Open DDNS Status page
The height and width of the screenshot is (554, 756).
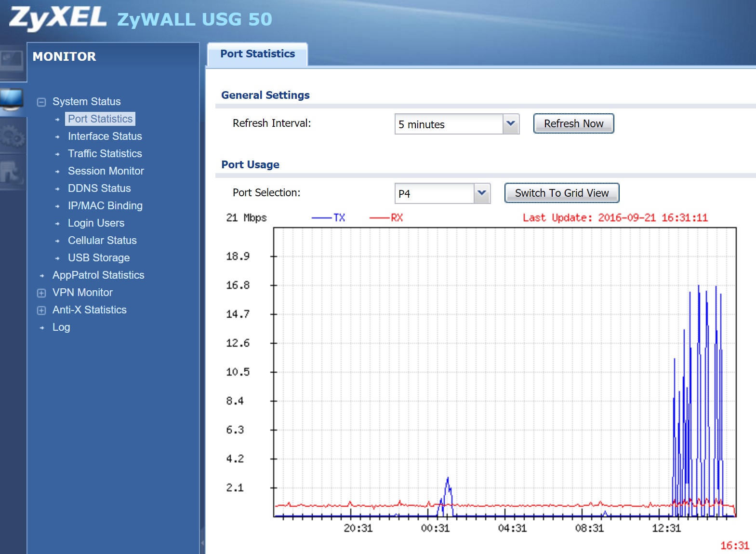coord(99,188)
